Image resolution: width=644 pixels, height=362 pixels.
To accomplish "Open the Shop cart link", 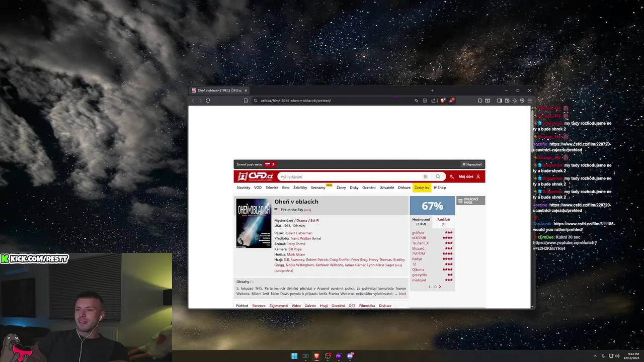I will pos(440,188).
